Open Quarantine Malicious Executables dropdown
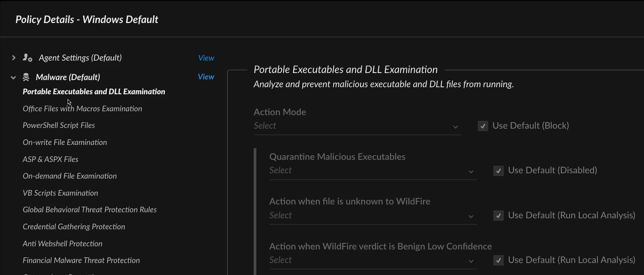This screenshot has width=644, height=275. pos(372,171)
